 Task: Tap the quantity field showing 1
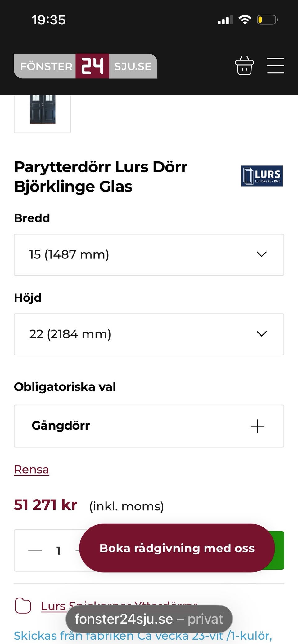pos(58,551)
